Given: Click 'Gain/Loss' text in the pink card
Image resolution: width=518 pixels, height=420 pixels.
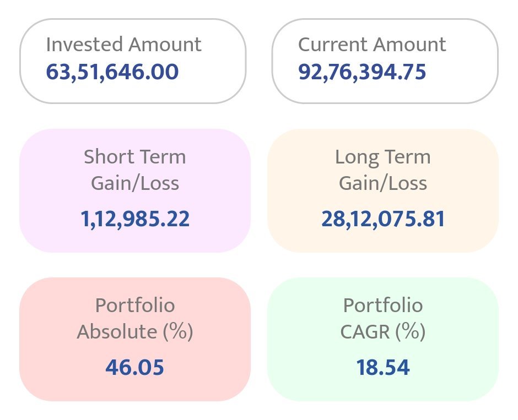Looking at the screenshot, I should tap(135, 183).
